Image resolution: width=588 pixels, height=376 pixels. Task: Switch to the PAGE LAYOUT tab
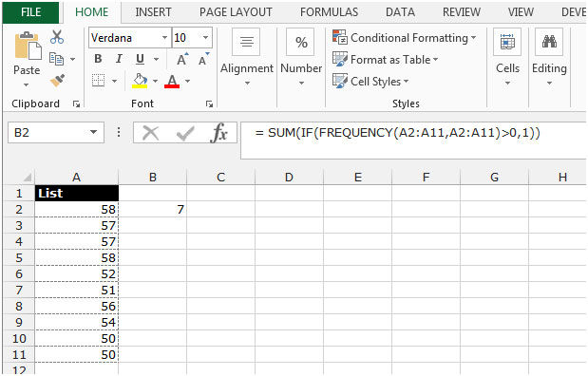point(236,12)
